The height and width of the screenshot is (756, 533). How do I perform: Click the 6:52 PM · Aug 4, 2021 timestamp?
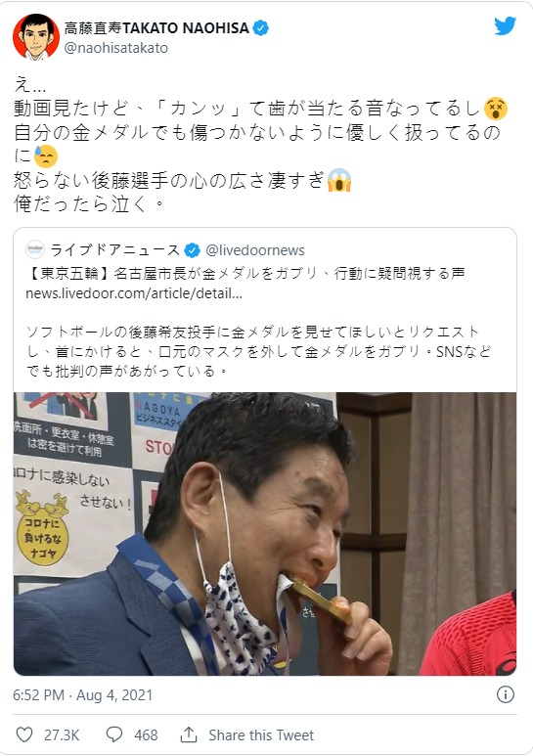point(82,694)
